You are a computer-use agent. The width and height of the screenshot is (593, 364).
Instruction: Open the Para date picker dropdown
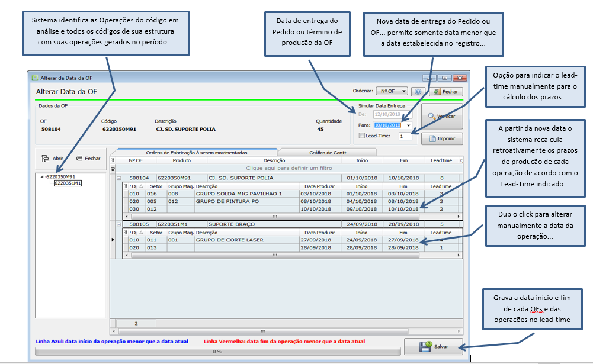click(408, 125)
